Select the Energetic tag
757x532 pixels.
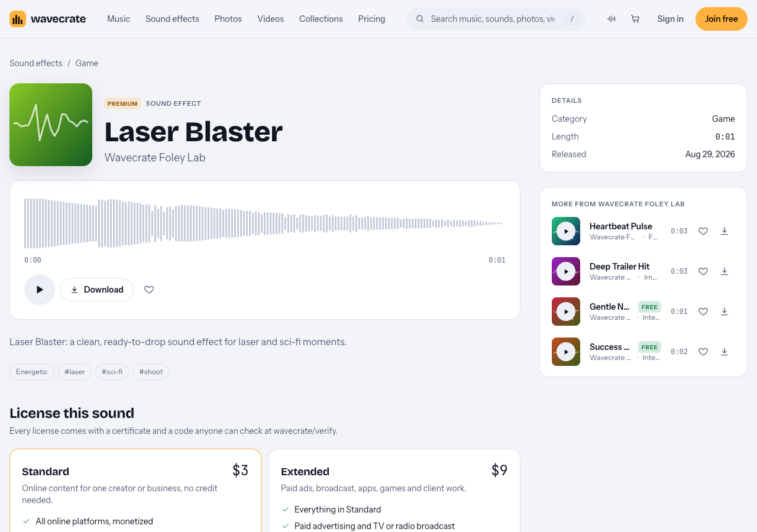32,372
